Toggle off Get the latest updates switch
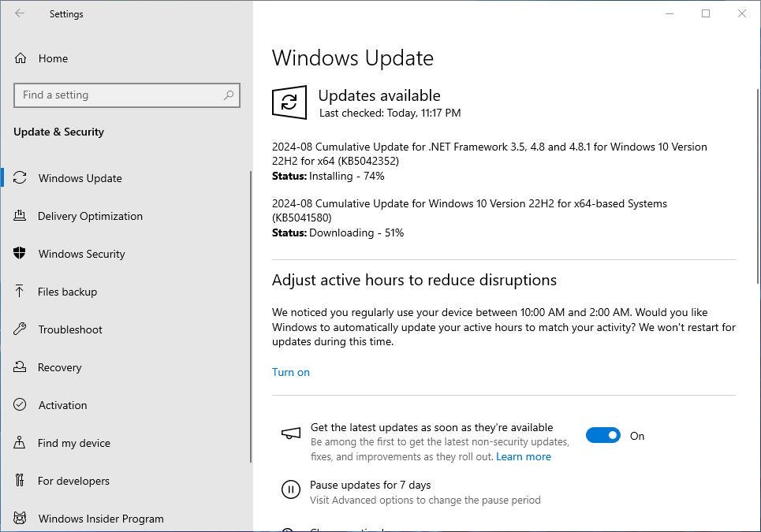The width and height of the screenshot is (761, 532). [x=602, y=436]
